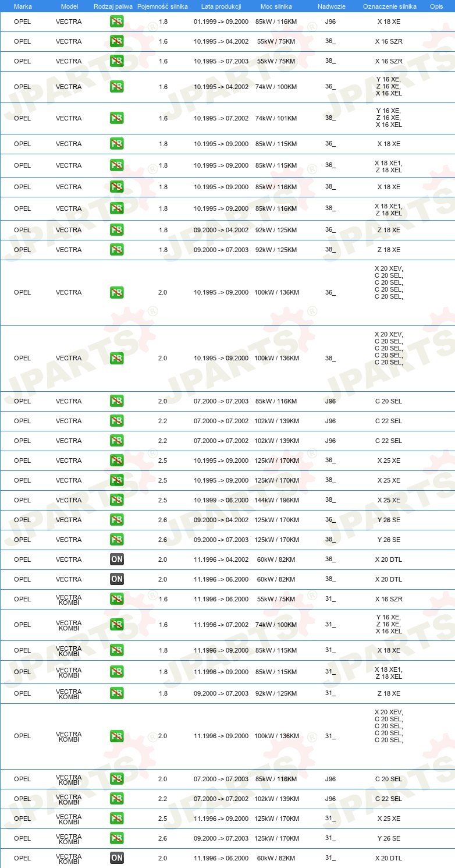Click 11.1996 -> 04.2002 production dates
Screen dimensions: 455x868
pos(221,559)
